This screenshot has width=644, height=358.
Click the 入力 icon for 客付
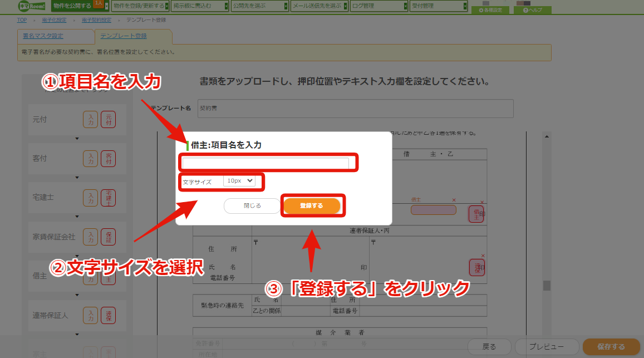pos(90,159)
